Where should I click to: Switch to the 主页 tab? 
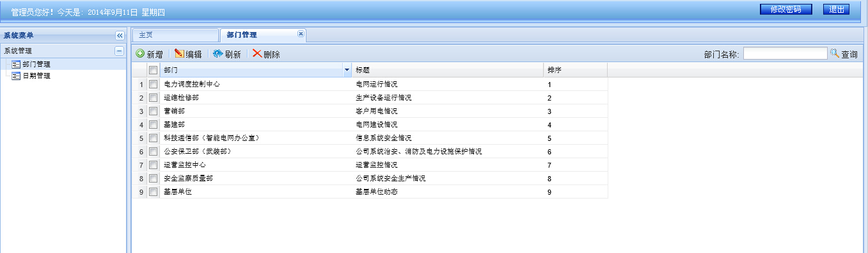pyautogui.click(x=175, y=35)
